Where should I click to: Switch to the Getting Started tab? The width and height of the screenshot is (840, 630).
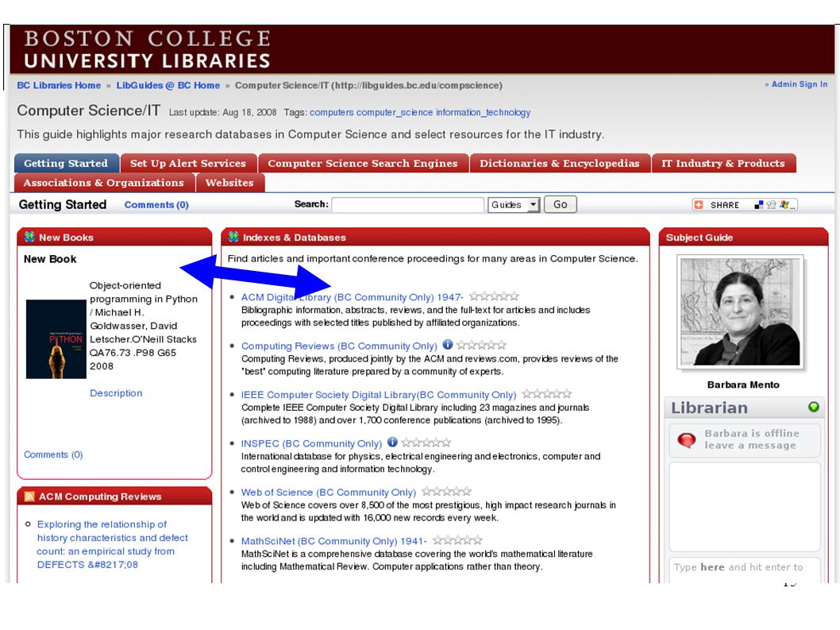point(66,164)
